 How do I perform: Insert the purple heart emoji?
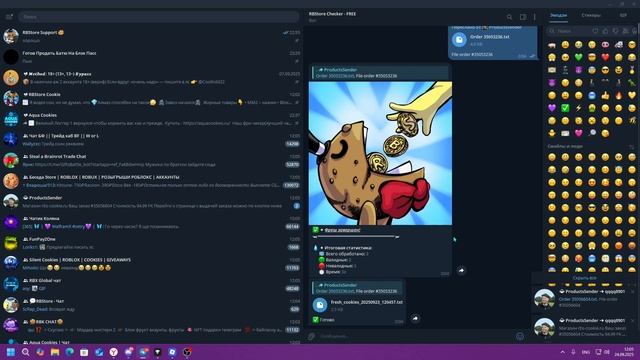pyautogui.click(x=552, y=108)
